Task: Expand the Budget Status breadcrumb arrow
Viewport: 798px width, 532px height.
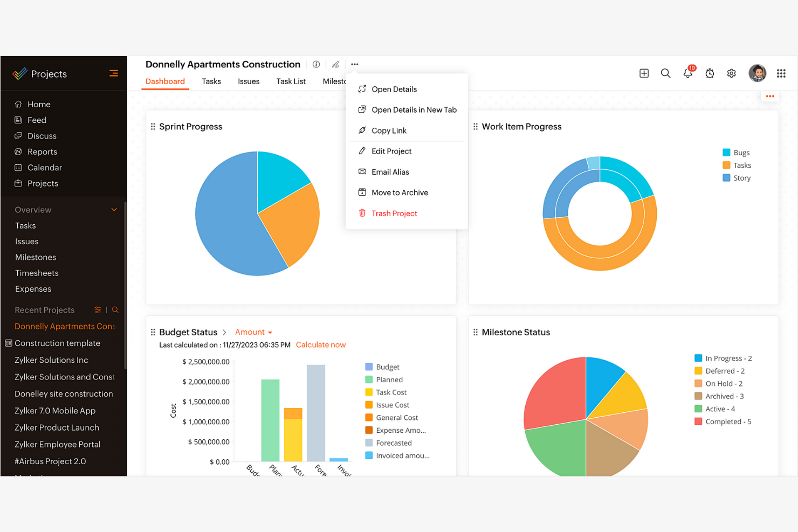Action: tap(224, 332)
